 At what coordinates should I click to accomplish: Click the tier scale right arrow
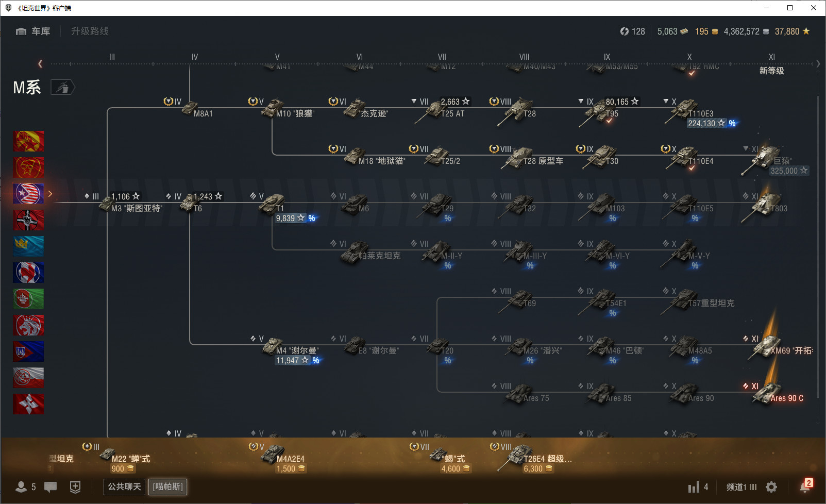(818, 64)
